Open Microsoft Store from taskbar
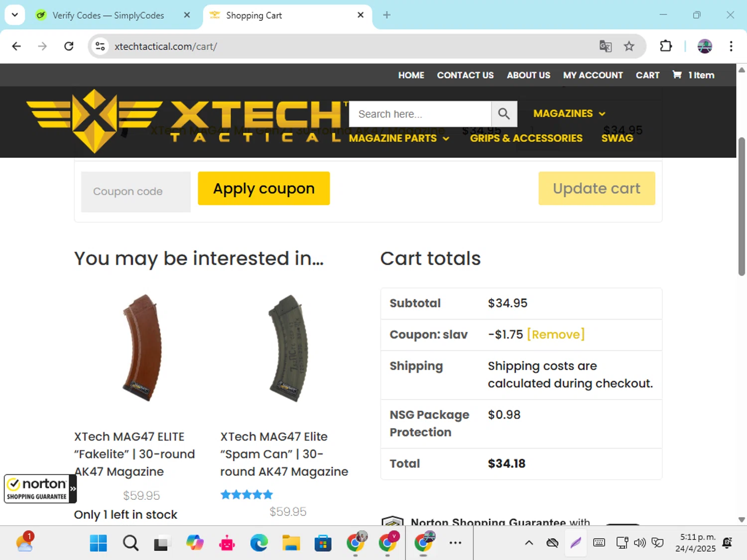The image size is (747, 560). [323, 543]
